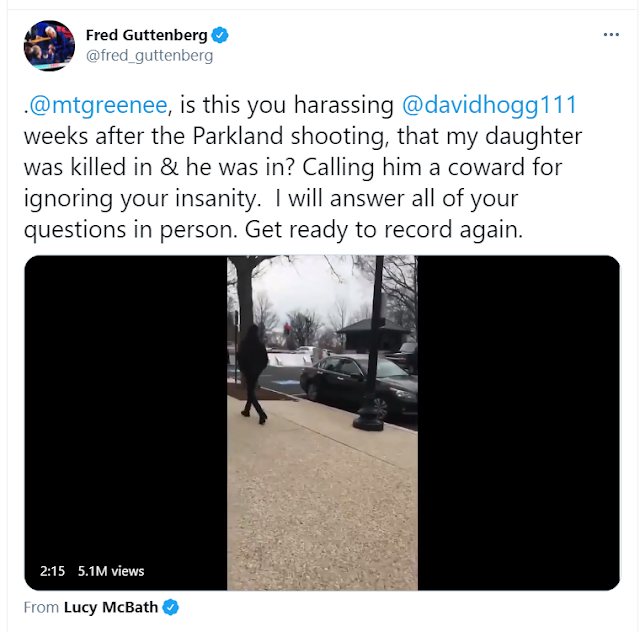Click the blue verified badge beside Fred Guttenberg
Viewport: 640px width, 632px height.
[x=220, y=36]
